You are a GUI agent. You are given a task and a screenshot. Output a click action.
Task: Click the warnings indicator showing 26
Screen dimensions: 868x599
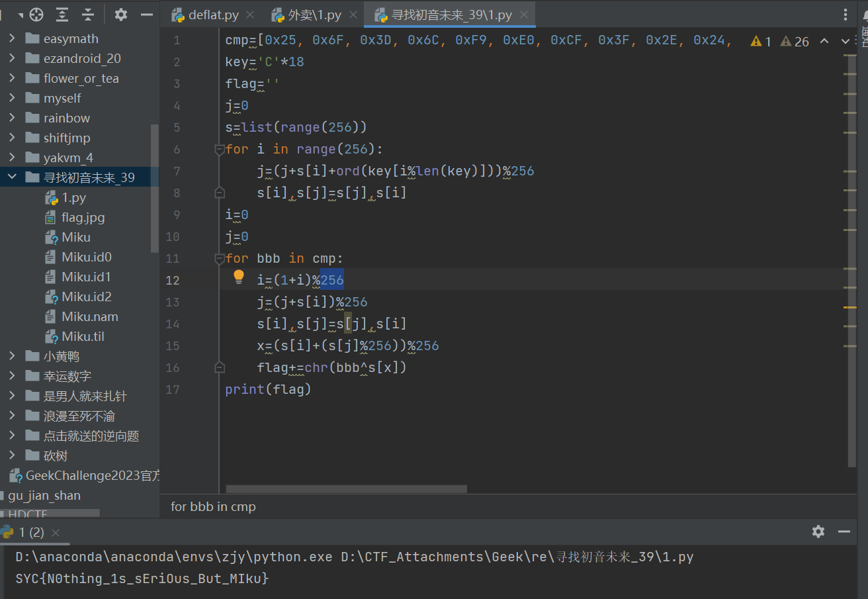[795, 42]
